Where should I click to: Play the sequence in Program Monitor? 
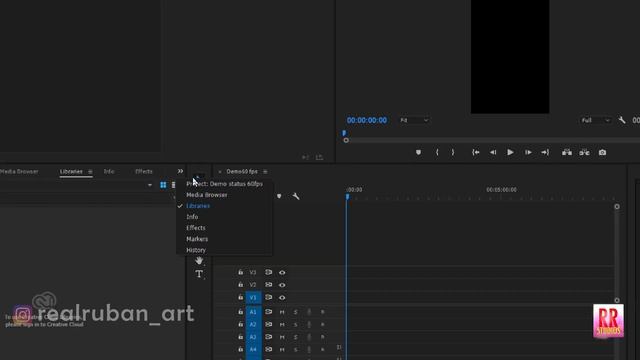pyautogui.click(x=510, y=152)
